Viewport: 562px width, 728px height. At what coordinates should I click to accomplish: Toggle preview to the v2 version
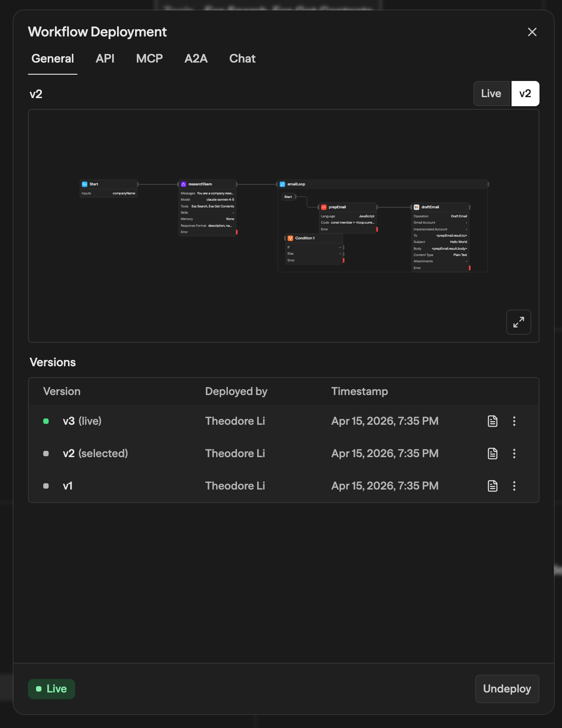tap(525, 94)
